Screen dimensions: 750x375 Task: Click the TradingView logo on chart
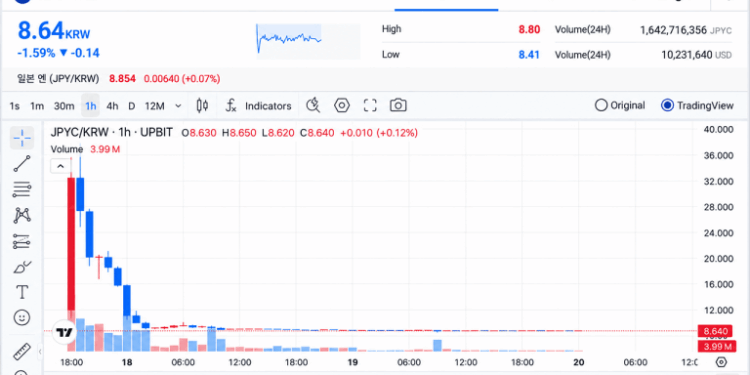(64, 332)
